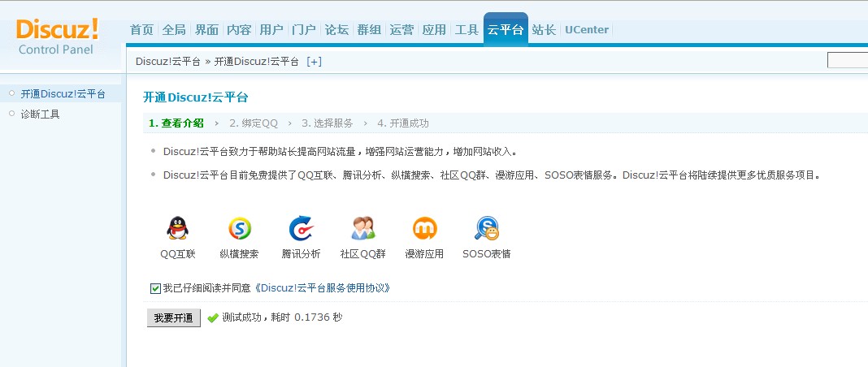
Task: Click the 腾讯分析 icon
Action: pyautogui.click(x=302, y=227)
